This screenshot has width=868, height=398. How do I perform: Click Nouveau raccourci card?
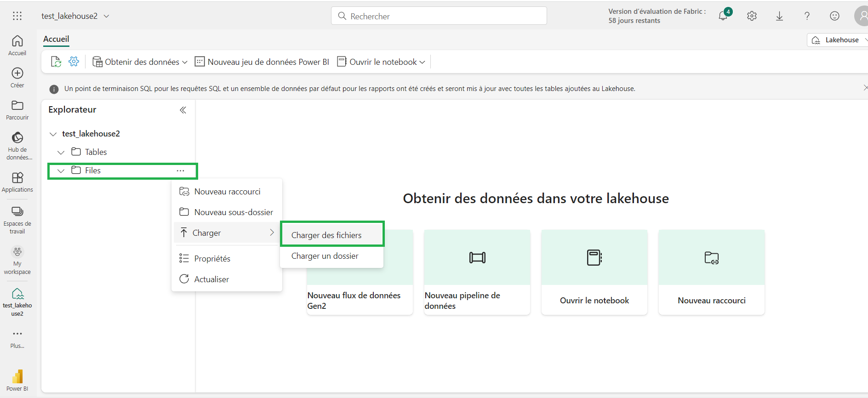tap(712, 272)
